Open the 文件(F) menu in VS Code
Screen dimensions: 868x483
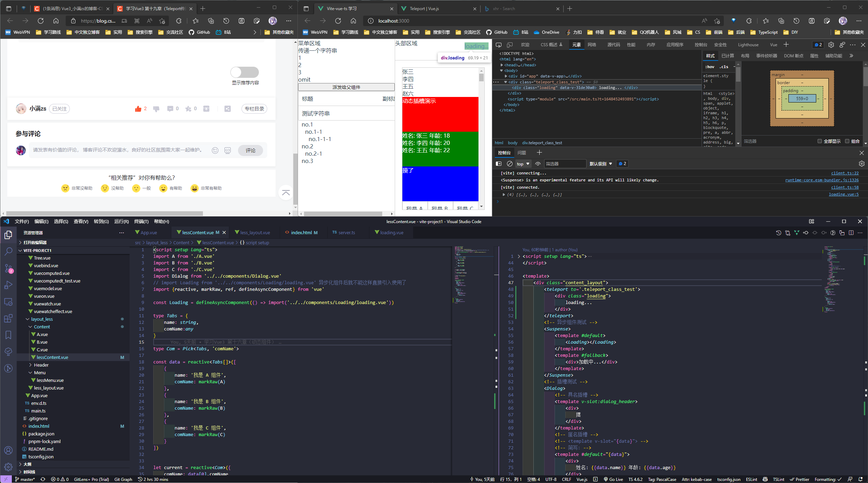coord(22,221)
